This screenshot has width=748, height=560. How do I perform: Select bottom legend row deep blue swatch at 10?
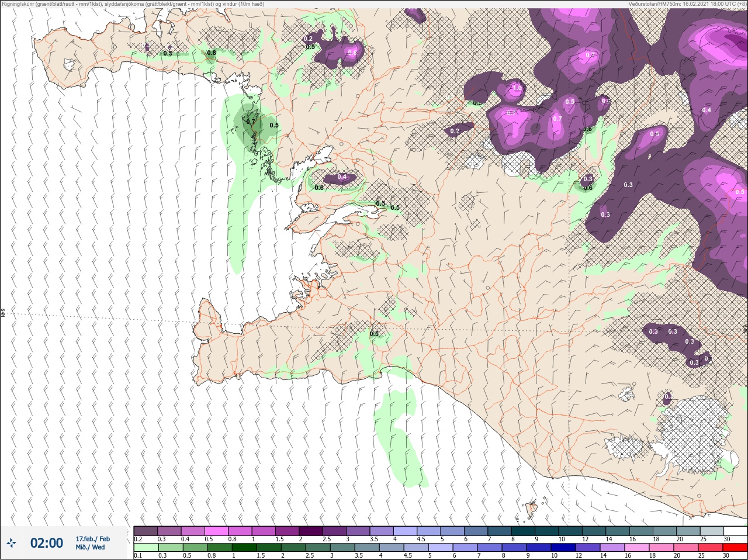coord(563,548)
